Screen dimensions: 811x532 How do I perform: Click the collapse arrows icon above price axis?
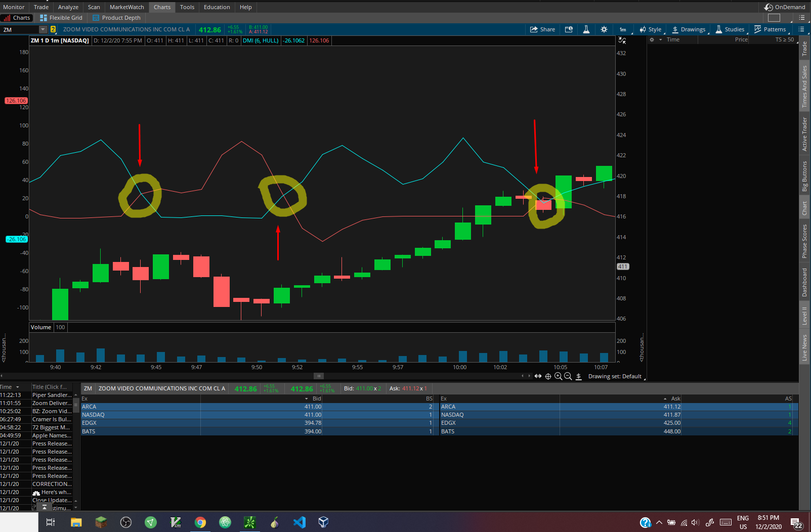tap(622, 40)
